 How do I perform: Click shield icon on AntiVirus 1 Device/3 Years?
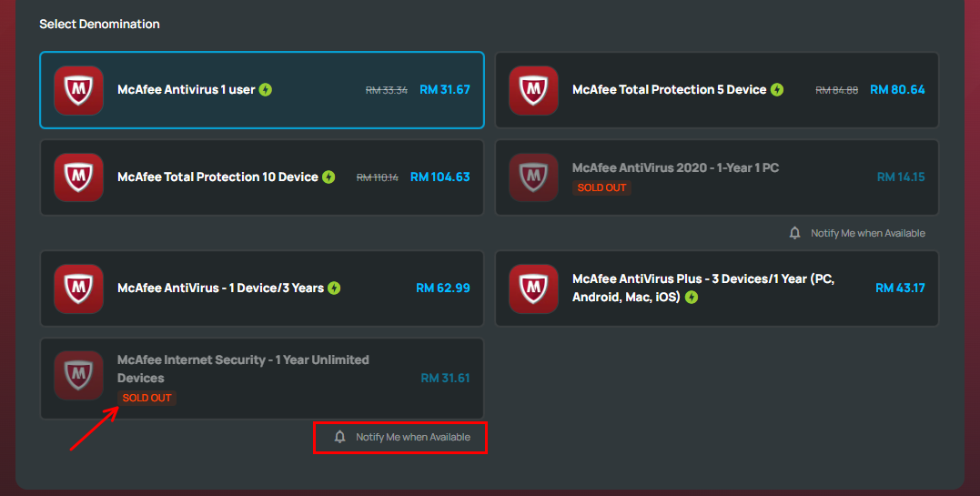coord(78,288)
